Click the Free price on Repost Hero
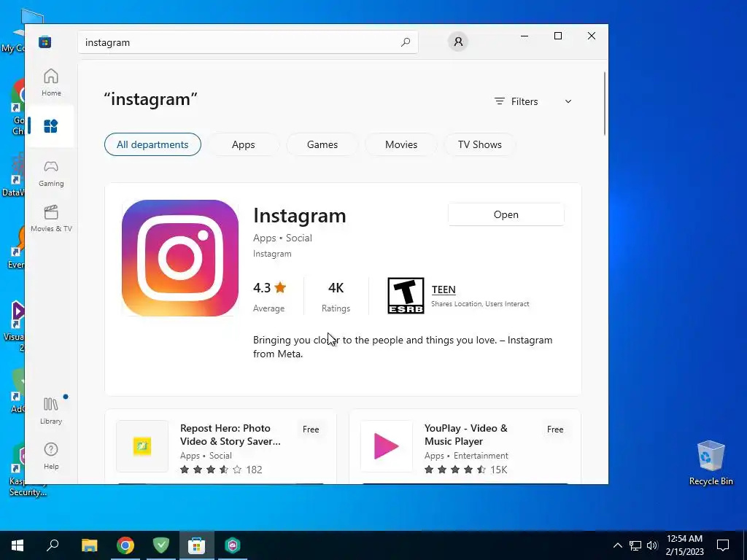This screenshot has height=560, width=747. pos(311,429)
